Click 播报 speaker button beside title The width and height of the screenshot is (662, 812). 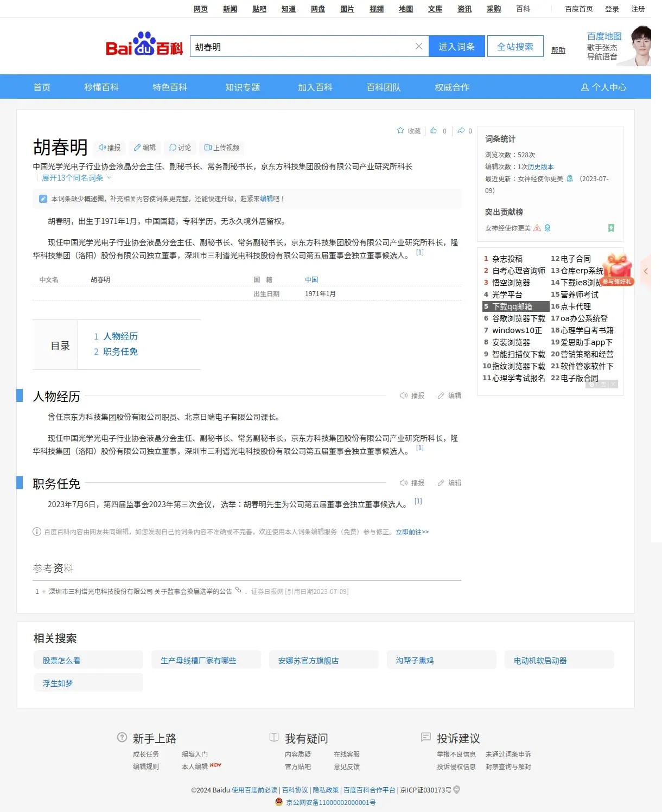(x=109, y=148)
